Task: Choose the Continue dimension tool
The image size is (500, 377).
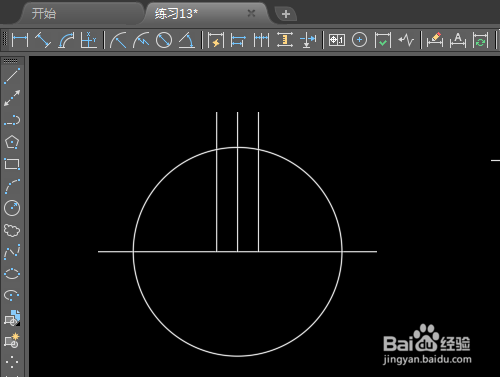Action: coord(261,40)
